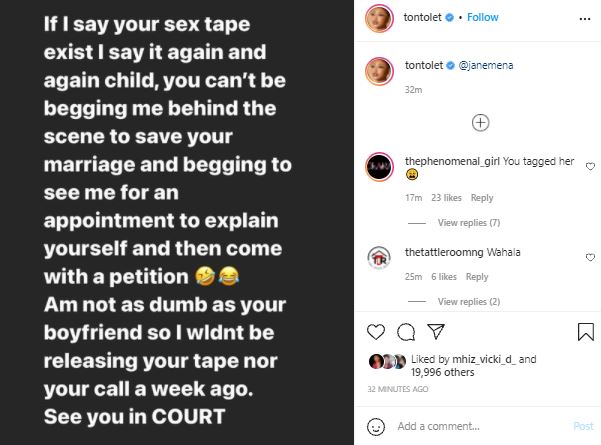This screenshot has width=601, height=445.
Task: Open thephenomenal_girl profile avatar
Action: [x=379, y=165]
